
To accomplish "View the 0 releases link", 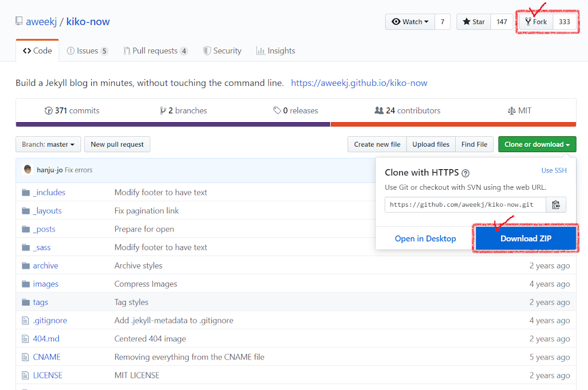I will click(x=296, y=110).
